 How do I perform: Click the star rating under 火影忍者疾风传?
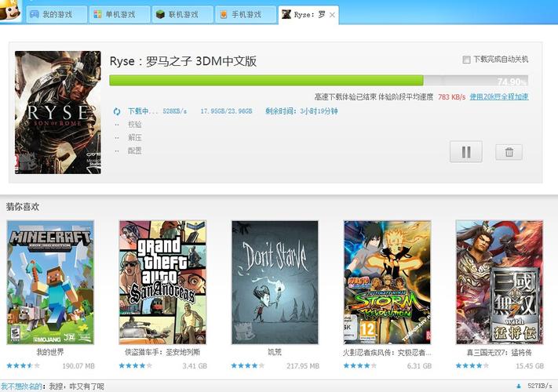[x=359, y=365]
